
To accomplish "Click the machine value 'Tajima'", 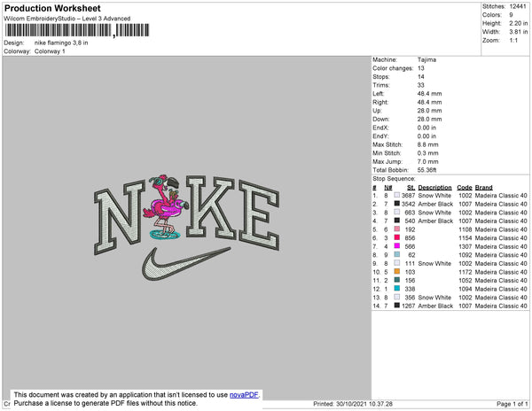I will [426, 59].
